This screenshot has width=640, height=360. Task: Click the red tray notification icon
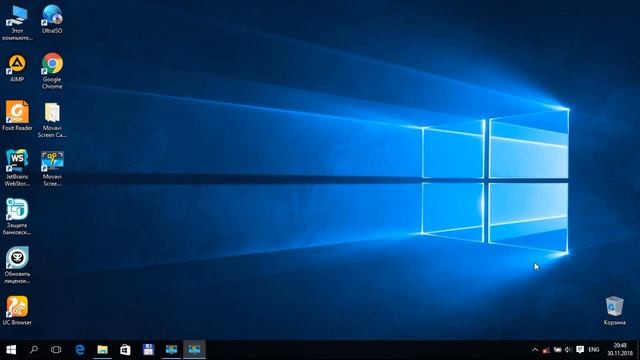point(546,350)
